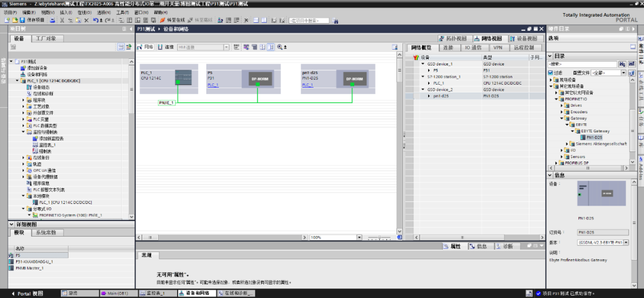Click the 保存项目 save project button
The width and height of the screenshot is (644, 298).
coord(32,20)
